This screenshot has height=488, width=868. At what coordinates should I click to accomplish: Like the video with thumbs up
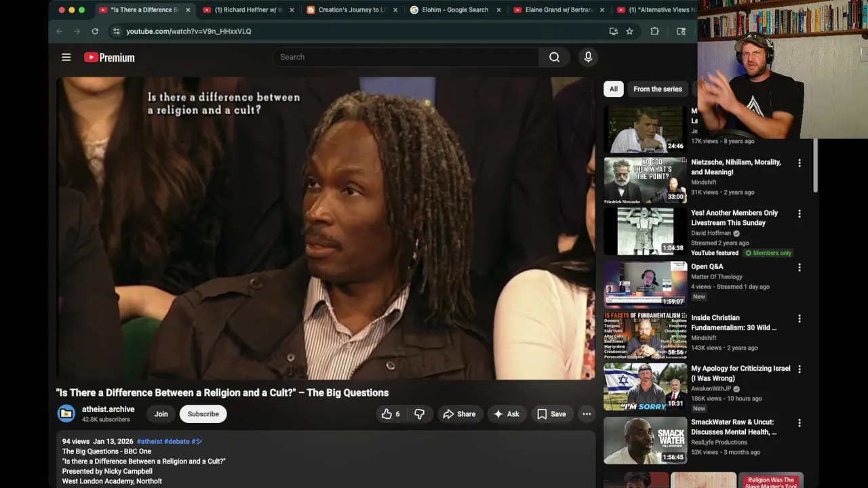pos(391,414)
